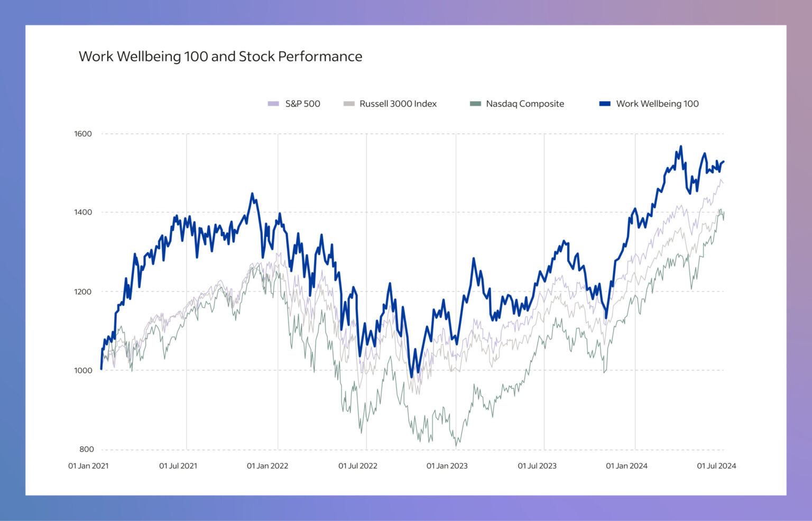Toggle the Russell 3000 Index legend label
This screenshot has height=521, width=812.
tap(398, 104)
